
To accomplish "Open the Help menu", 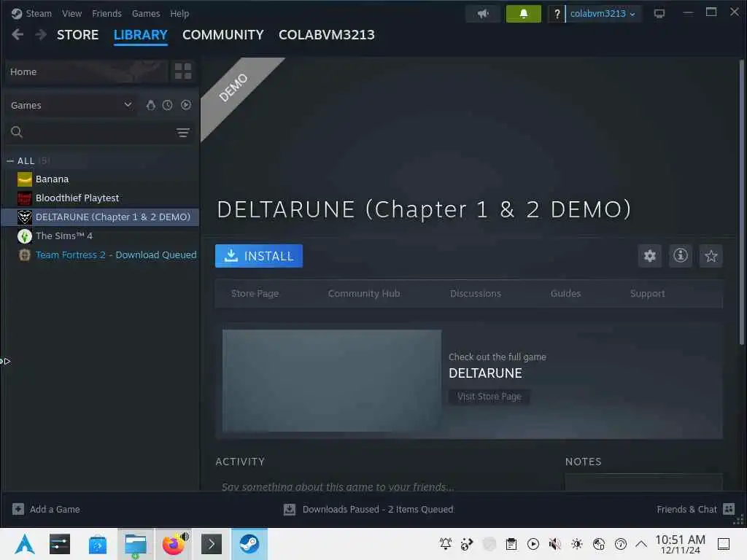I will click(x=179, y=13).
